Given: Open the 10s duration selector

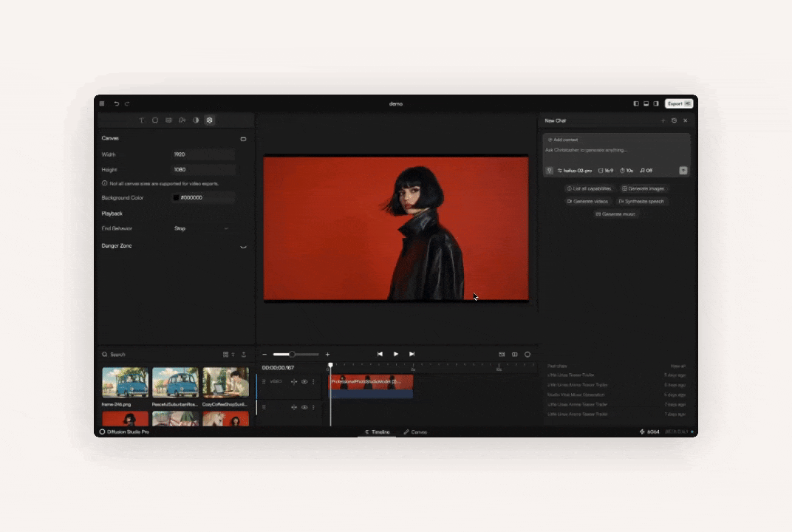Looking at the screenshot, I should click(x=627, y=171).
